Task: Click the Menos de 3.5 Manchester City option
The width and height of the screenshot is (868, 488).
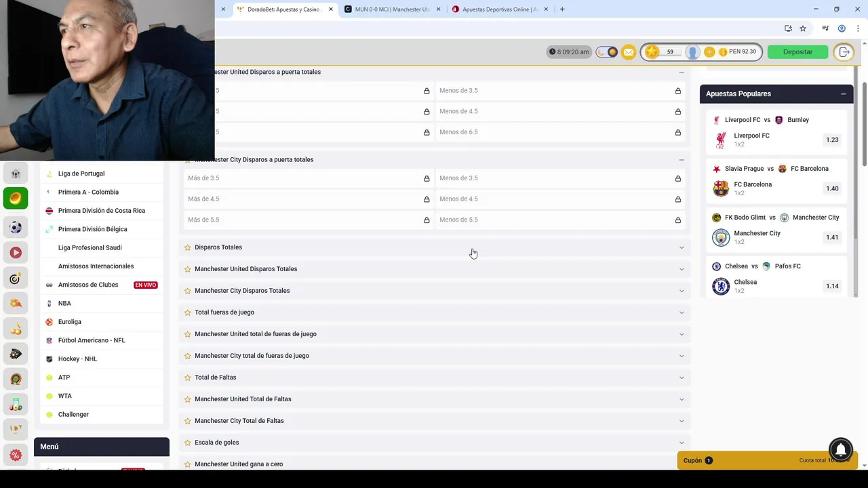Action: [x=560, y=178]
